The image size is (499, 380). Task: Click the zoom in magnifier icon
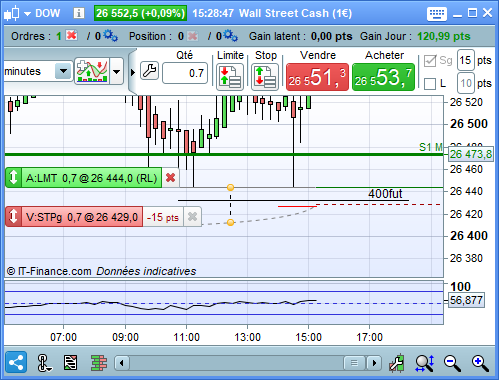coord(480,363)
